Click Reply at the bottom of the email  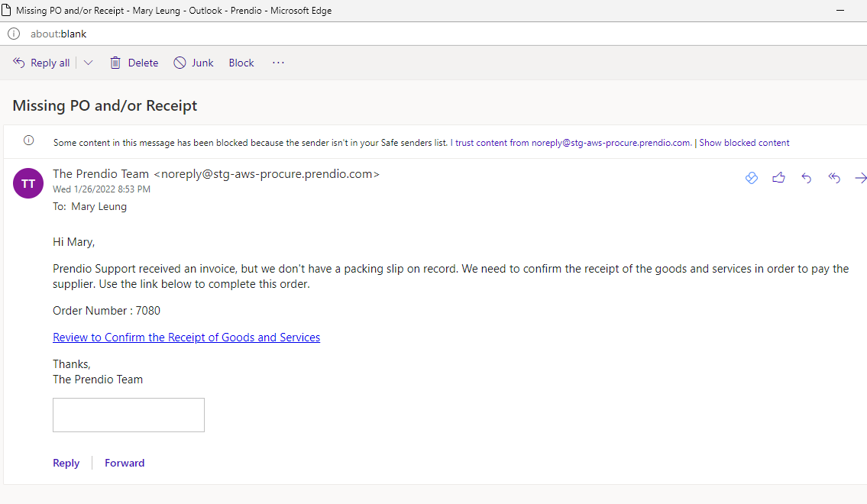[66, 462]
